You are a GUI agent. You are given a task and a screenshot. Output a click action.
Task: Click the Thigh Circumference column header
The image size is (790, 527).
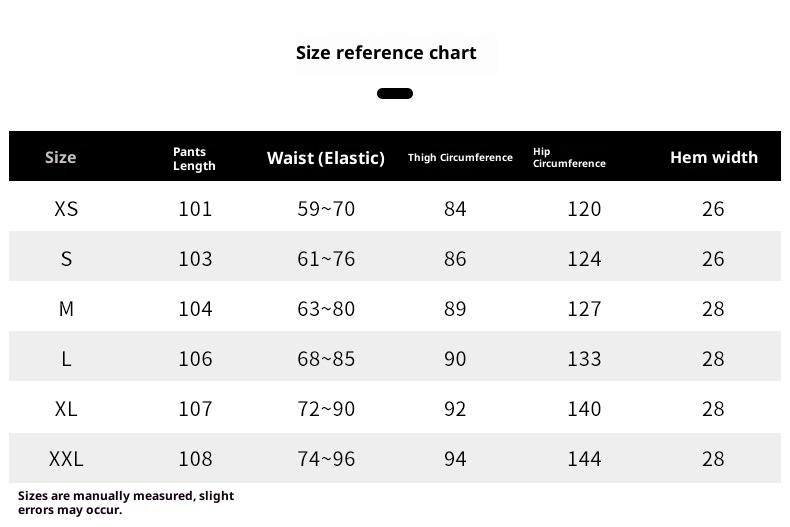[460, 158]
